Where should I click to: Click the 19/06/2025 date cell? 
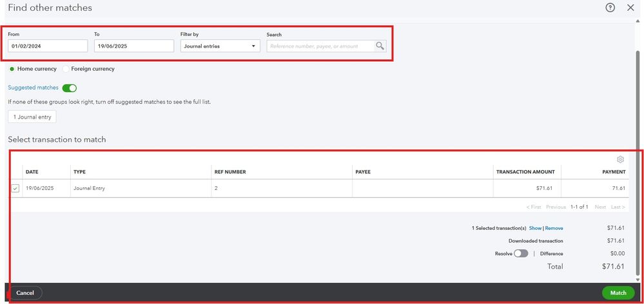(x=39, y=188)
